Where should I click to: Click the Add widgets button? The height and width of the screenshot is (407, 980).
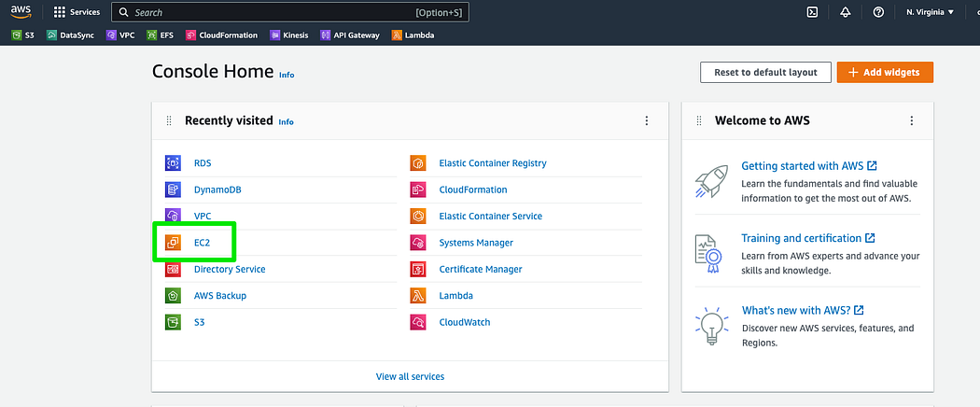pos(885,72)
